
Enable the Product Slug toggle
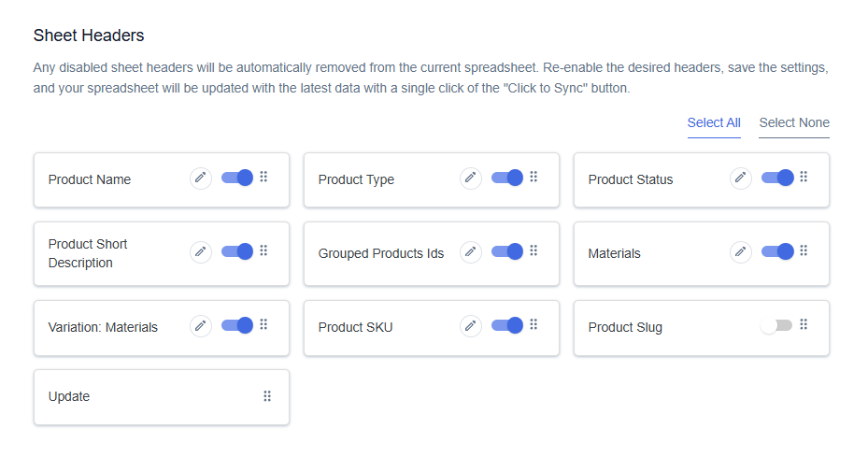(776, 325)
